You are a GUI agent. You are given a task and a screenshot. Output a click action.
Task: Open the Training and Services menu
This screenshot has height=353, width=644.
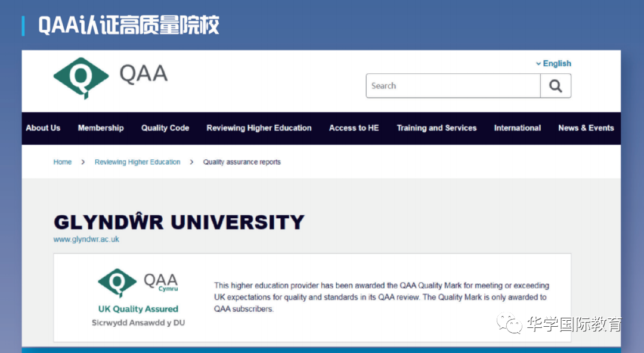click(436, 128)
